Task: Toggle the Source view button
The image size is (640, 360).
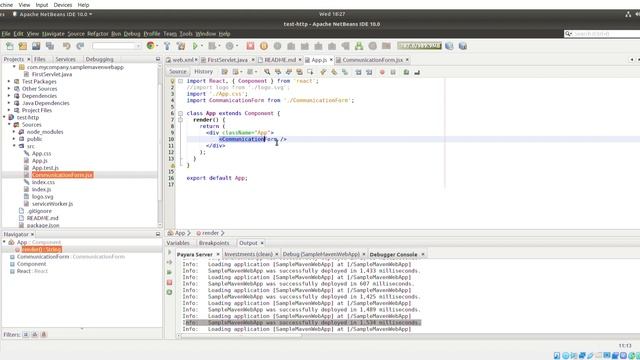Action: [178, 72]
